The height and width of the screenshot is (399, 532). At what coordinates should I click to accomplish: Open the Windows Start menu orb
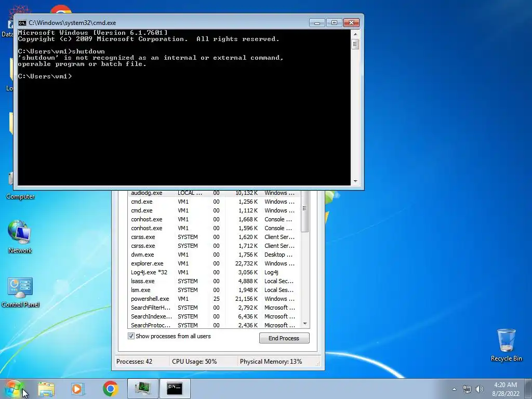14,389
